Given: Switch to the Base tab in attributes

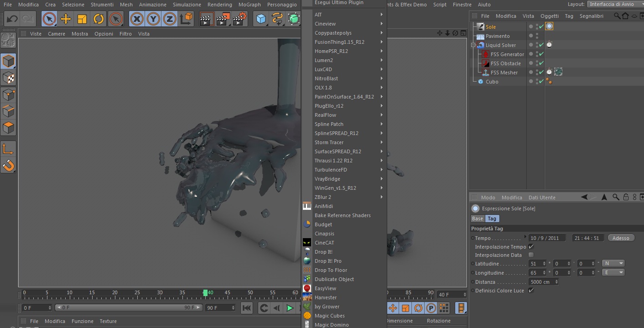Looking at the screenshot, I should [x=478, y=219].
